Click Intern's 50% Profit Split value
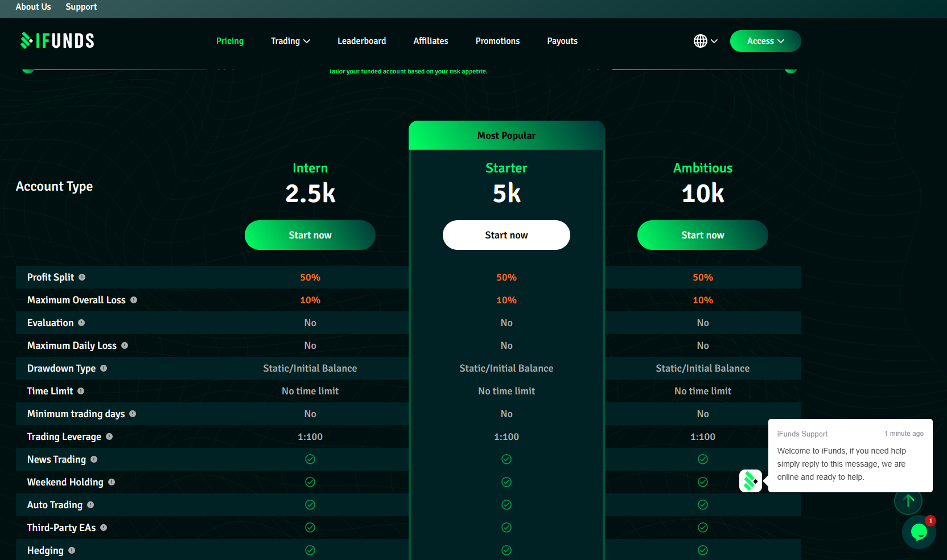 click(x=310, y=277)
